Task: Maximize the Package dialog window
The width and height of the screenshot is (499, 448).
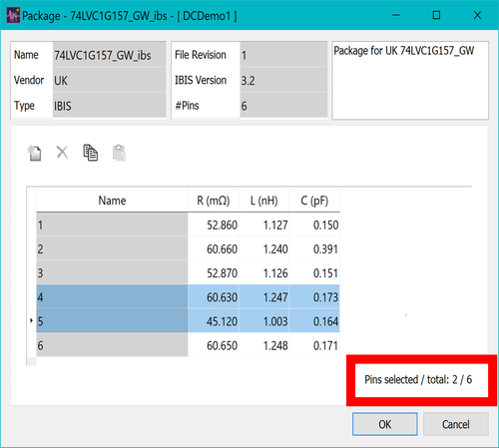Action: coord(436,15)
